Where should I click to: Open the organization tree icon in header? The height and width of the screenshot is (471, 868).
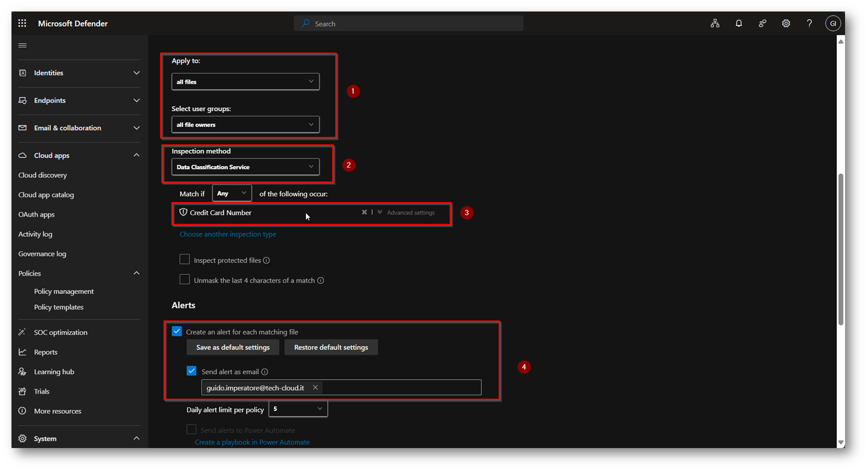coord(715,23)
